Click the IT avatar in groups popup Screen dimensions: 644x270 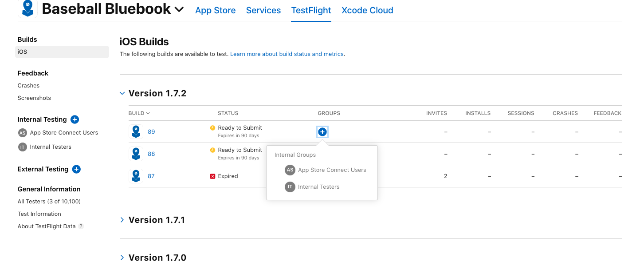click(x=290, y=187)
